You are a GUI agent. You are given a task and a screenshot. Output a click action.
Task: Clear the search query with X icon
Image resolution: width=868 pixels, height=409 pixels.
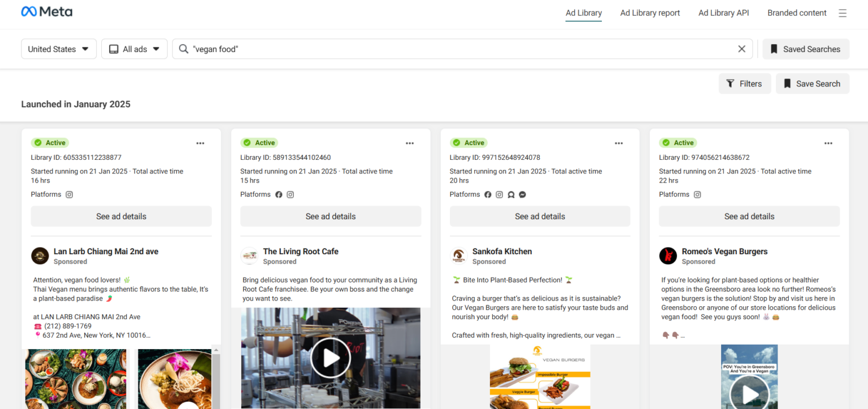click(742, 49)
